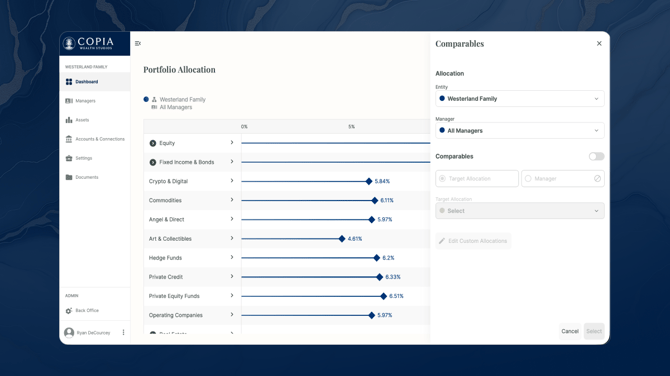Open the Manager dropdown showing All Managers
Screen dimensions: 670x376
pyautogui.click(x=520, y=131)
